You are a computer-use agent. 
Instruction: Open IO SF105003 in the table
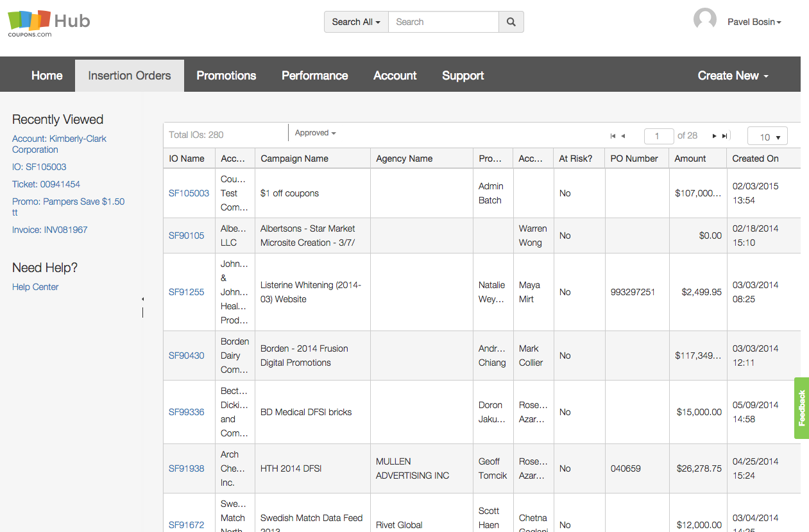point(189,193)
